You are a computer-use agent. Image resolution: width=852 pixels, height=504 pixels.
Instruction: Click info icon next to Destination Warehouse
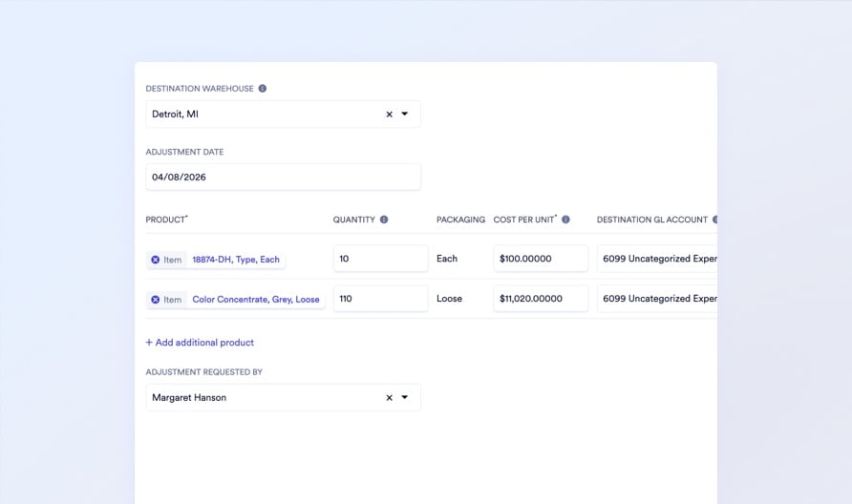click(263, 89)
